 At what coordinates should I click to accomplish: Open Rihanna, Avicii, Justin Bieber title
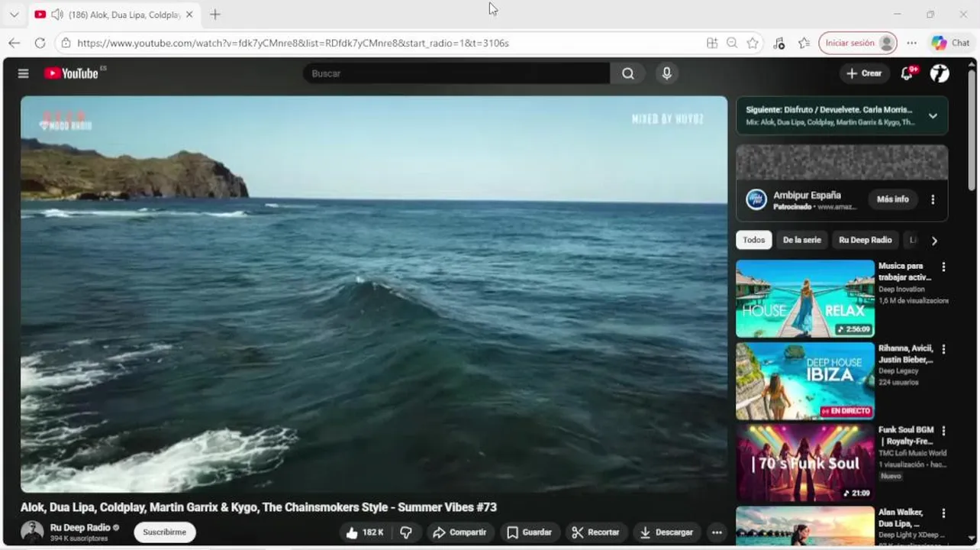[x=907, y=354]
